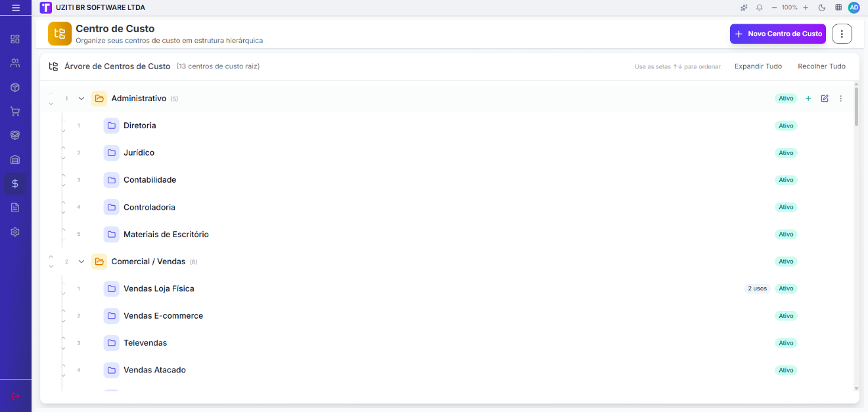
Task: Toggle dark mode with the moon icon
Action: click(822, 8)
